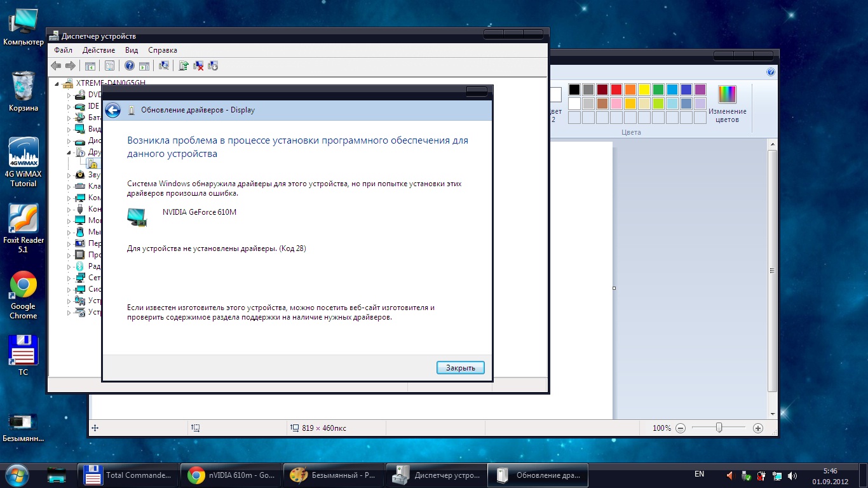Viewport: 868px width, 488px height.
Task: Open the Действие menu
Action: tap(98, 50)
